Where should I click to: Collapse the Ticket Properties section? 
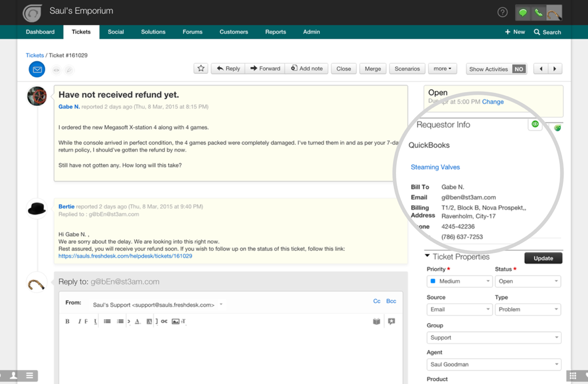pyautogui.click(x=427, y=256)
